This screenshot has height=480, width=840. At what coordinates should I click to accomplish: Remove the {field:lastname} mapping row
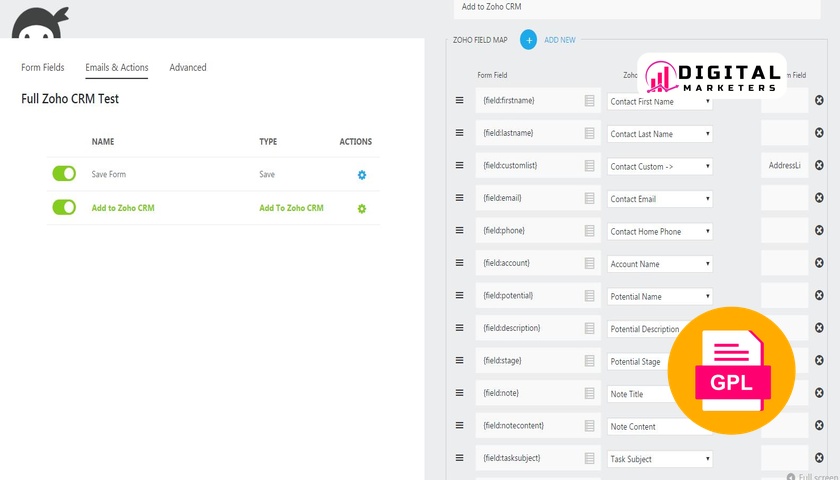819,132
